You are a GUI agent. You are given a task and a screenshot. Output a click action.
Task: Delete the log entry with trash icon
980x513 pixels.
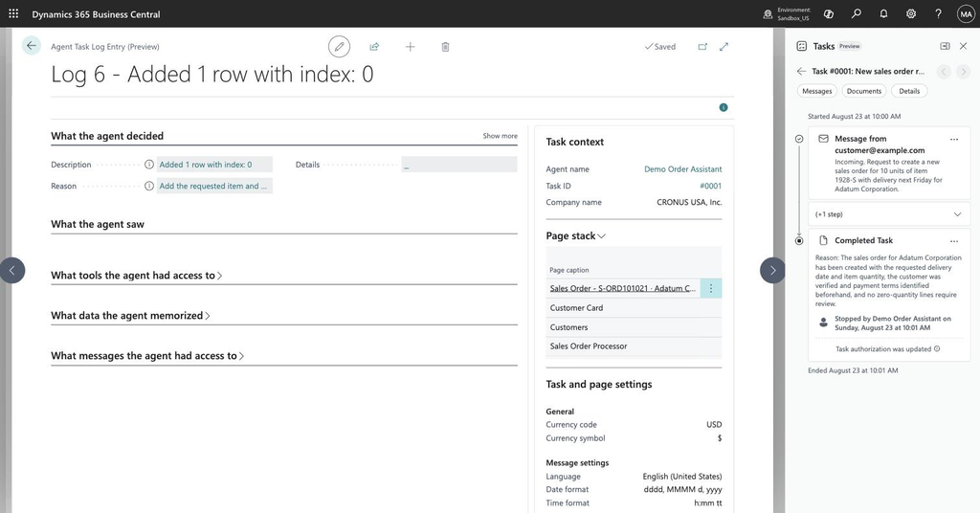coord(445,46)
